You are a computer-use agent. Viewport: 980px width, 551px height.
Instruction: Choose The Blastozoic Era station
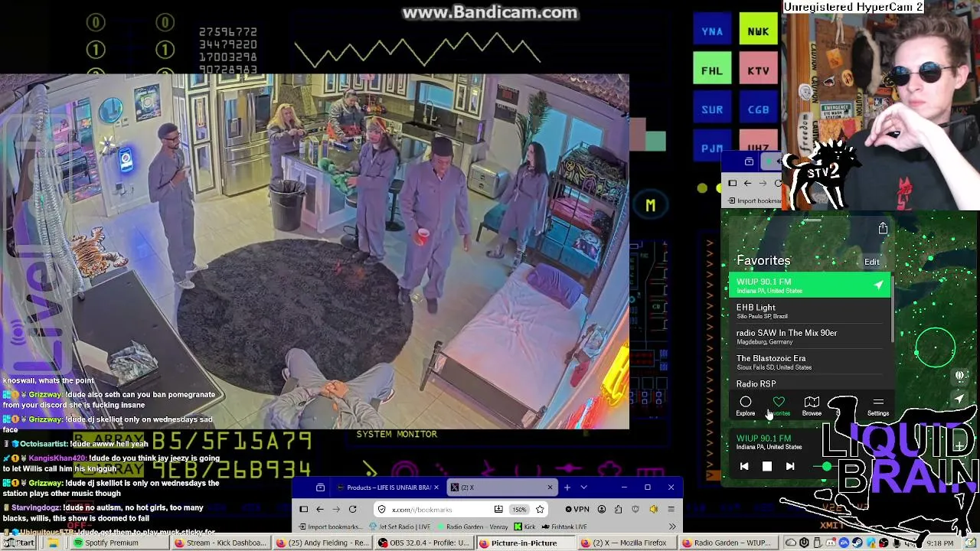809,362
